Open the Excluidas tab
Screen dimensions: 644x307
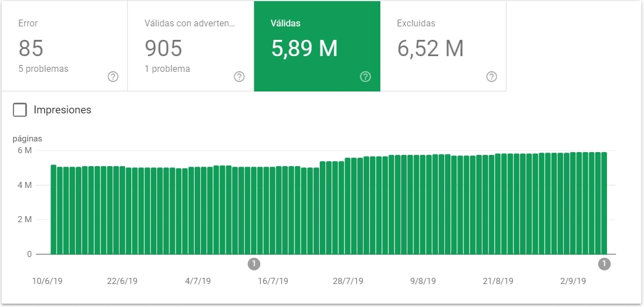416,24
